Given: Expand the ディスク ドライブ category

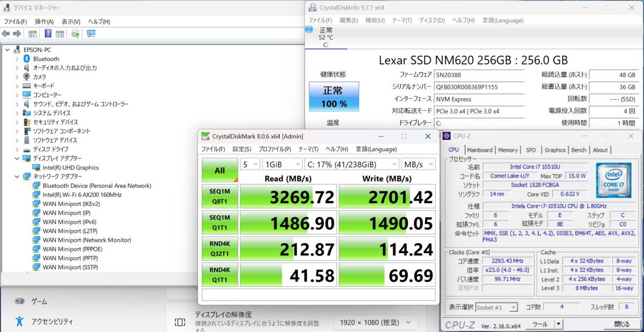Looking at the screenshot, I should pyautogui.click(x=17, y=149).
